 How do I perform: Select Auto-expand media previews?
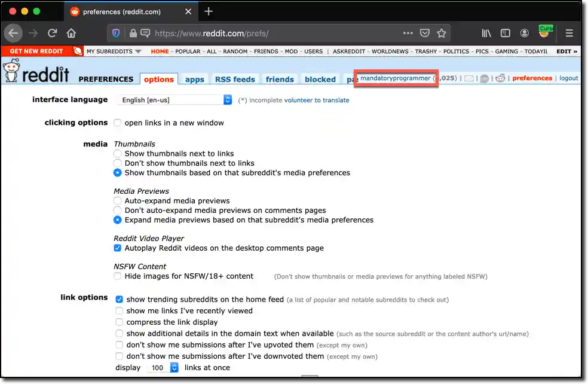(117, 201)
